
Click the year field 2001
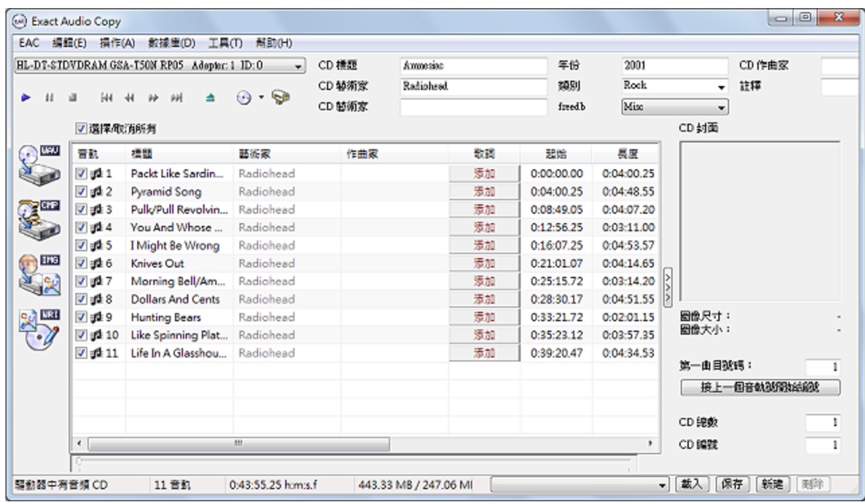(676, 66)
